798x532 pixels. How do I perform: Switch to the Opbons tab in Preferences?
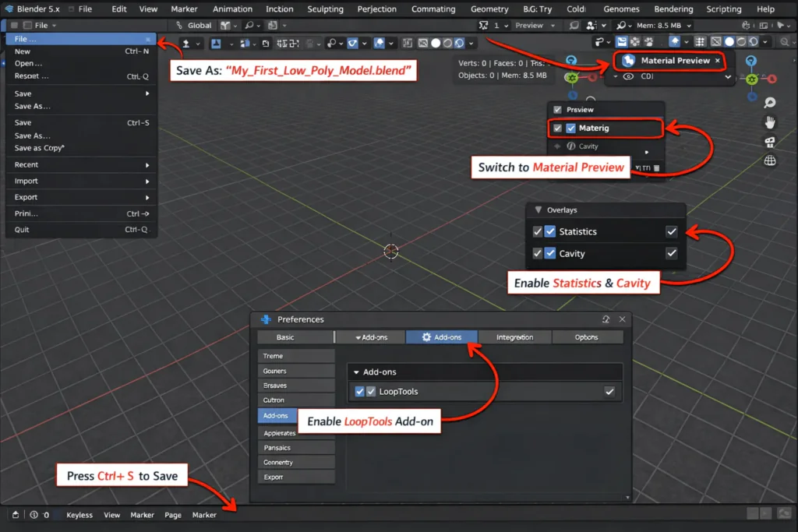tap(587, 337)
